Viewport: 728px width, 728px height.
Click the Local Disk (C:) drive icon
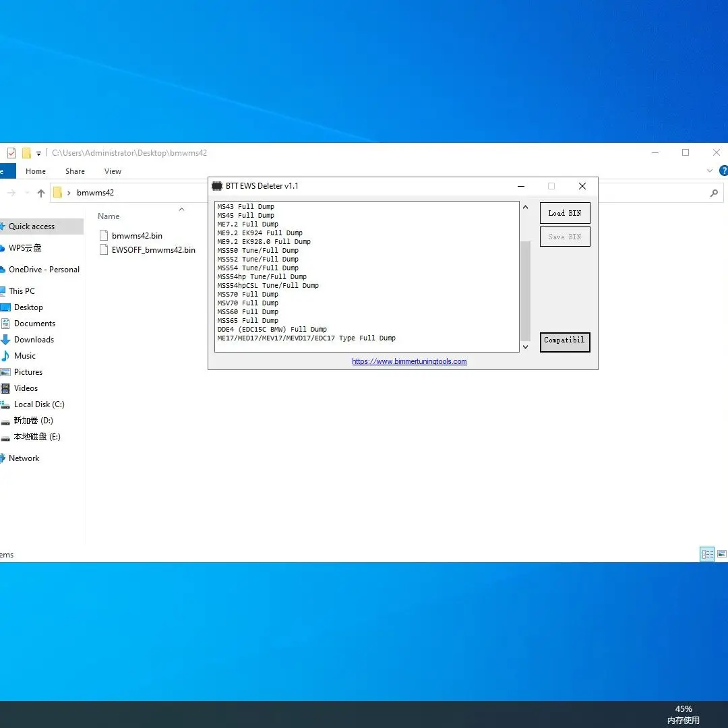pyautogui.click(x=5, y=405)
